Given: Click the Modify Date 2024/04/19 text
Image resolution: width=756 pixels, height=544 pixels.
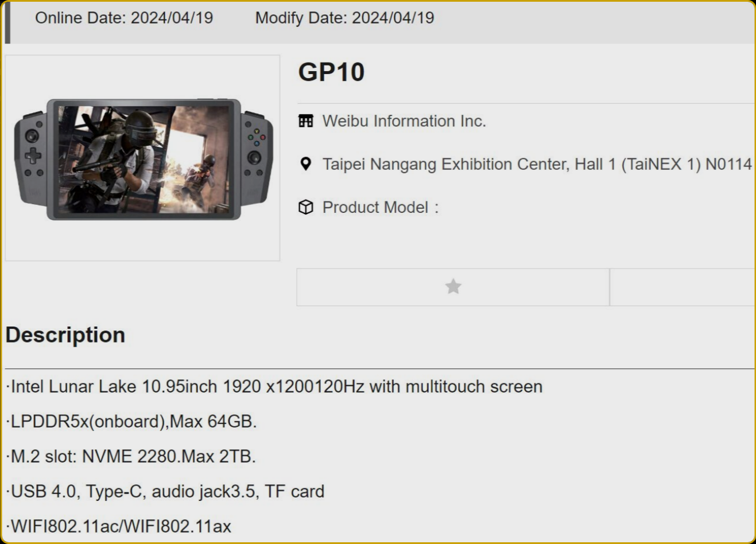Looking at the screenshot, I should 344,18.
